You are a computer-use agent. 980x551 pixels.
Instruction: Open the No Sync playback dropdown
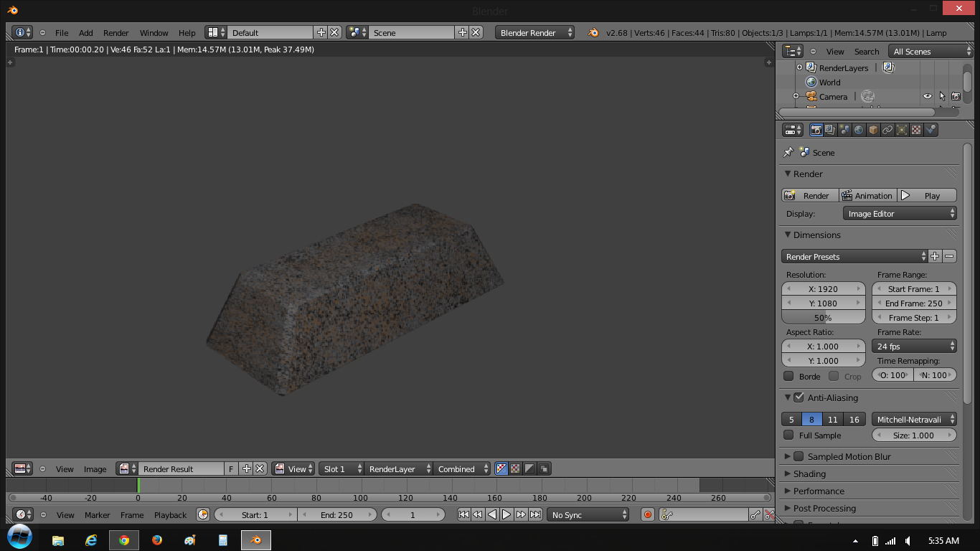click(x=588, y=514)
